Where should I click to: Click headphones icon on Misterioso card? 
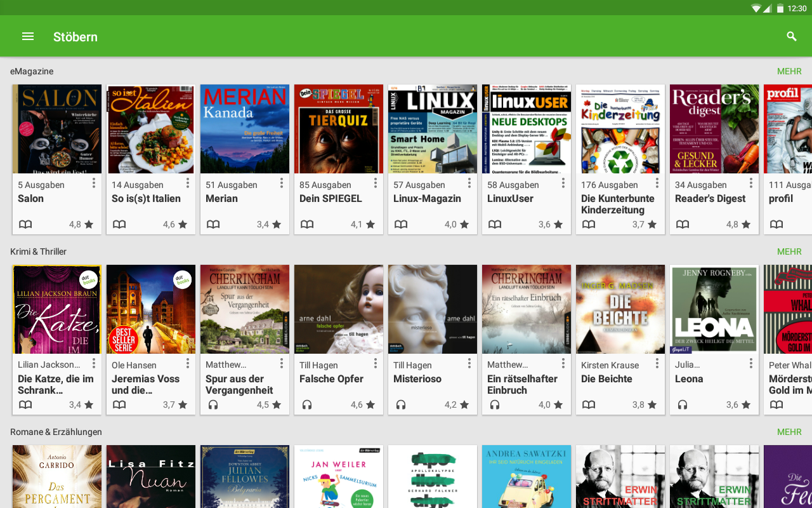click(401, 404)
